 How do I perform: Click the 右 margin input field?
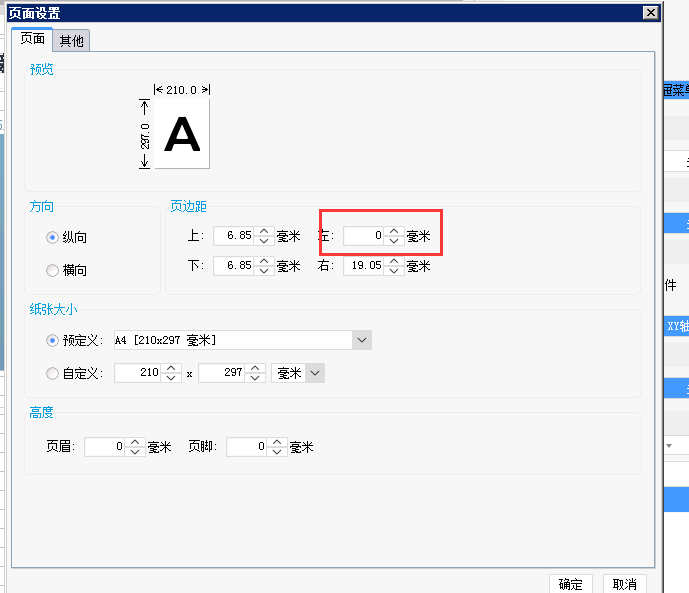(x=363, y=266)
